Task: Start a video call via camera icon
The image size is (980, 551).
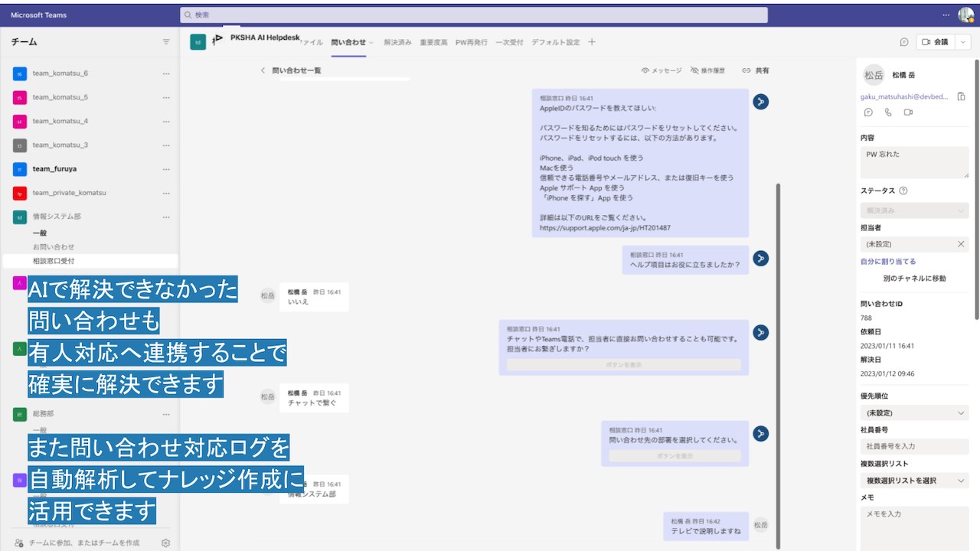Action: pos(908,112)
